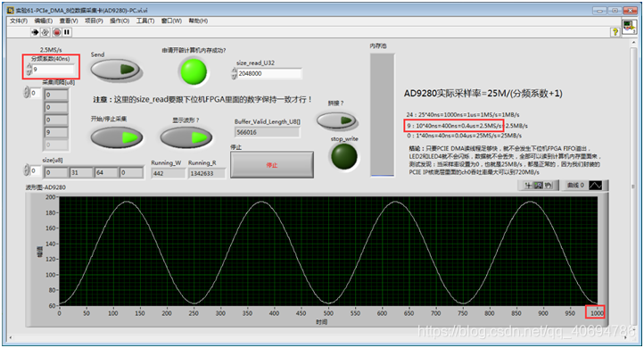Toggle the 显示波形 switch
Screen dimensions: 644x348
point(186,137)
